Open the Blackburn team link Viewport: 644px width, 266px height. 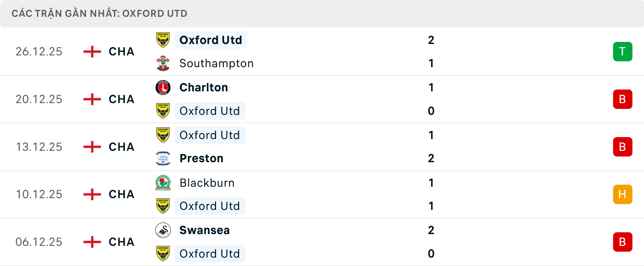tap(207, 183)
